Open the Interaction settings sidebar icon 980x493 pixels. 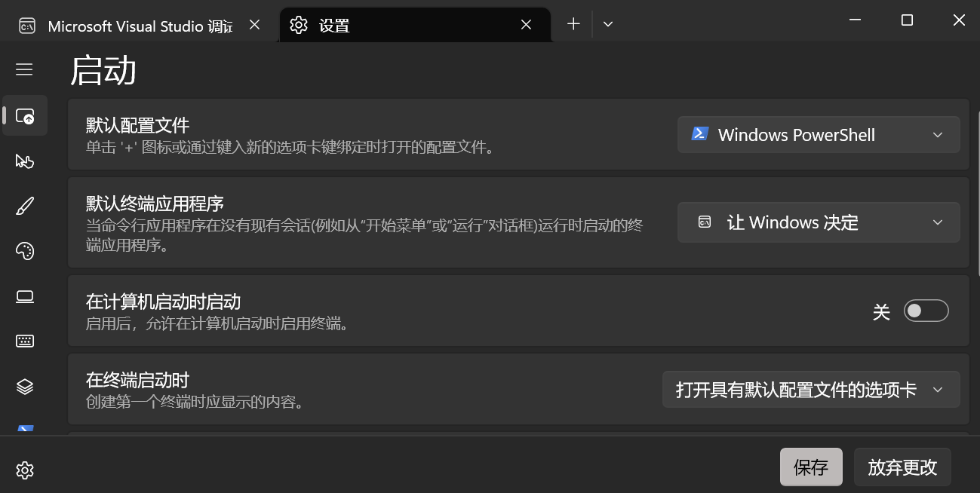(x=25, y=161)
